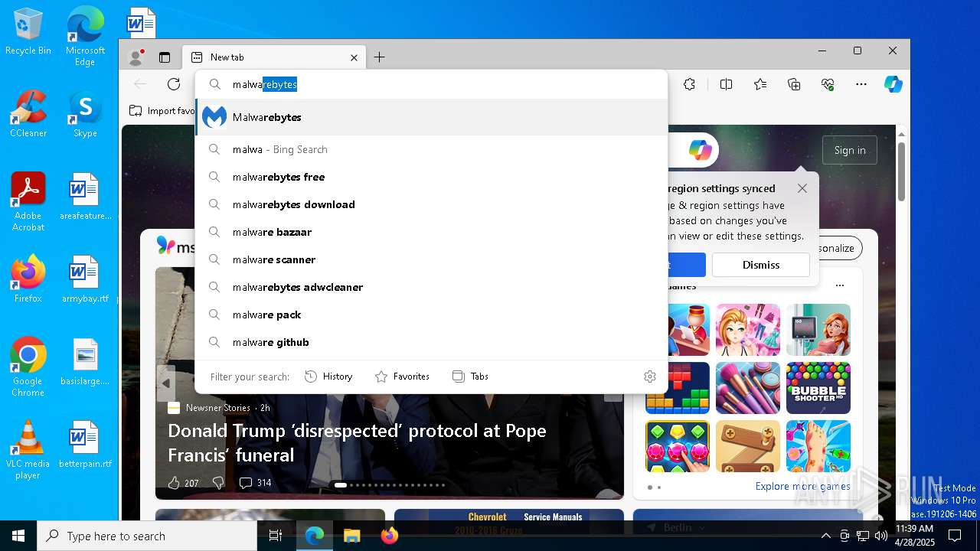
Task: Click the Sign in button
Action: click(x=850, y=150)
